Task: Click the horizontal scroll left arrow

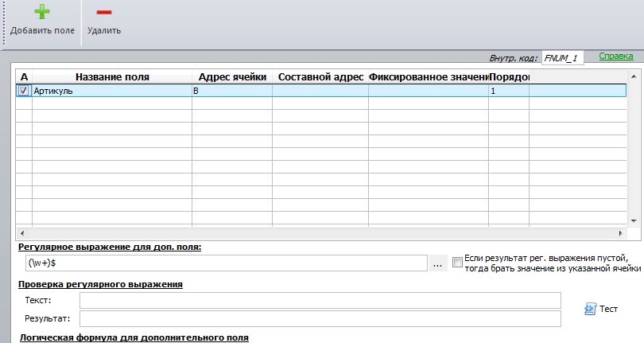Action: click(x=21, y=233)
